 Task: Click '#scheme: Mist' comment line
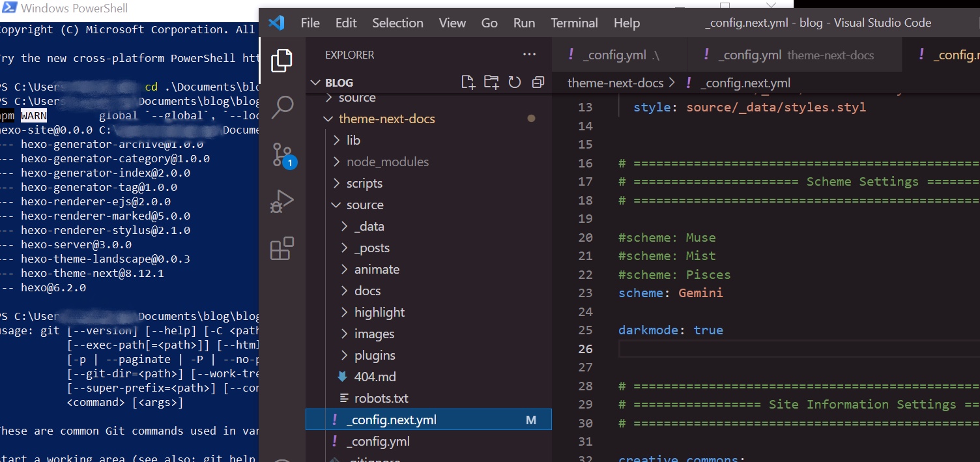coord(667,256)
